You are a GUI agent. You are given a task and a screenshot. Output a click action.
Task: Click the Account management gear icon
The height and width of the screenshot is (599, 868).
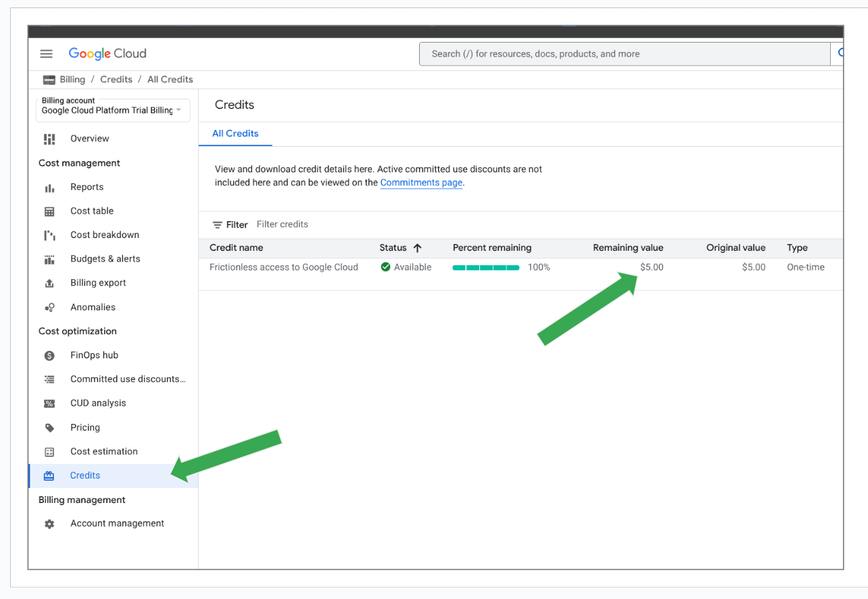point(49,524)
